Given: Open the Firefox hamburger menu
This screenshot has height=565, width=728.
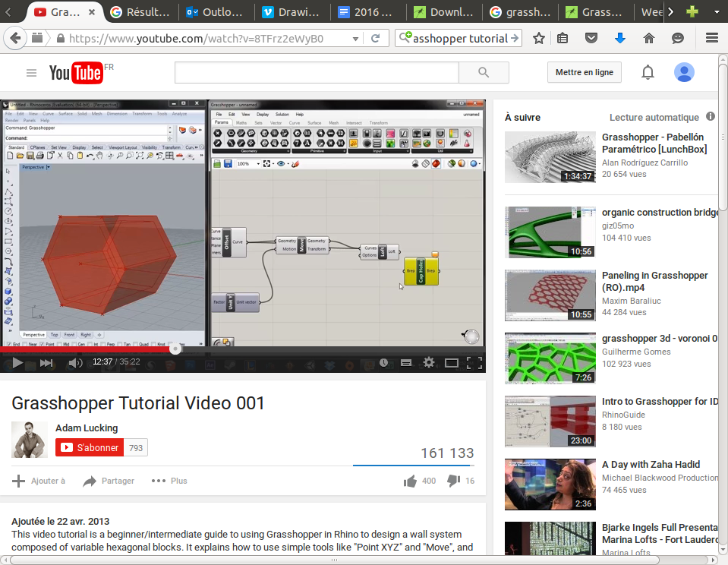Looking at the screenshot, I should point(712,38).
